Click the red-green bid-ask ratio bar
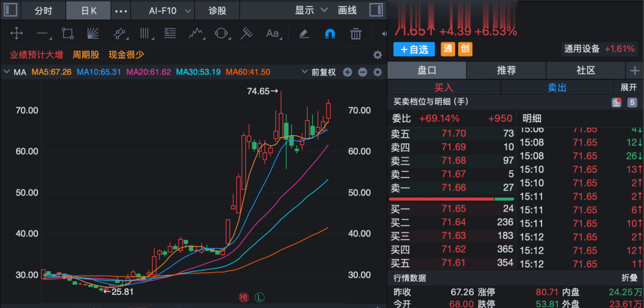Viewport: 644px width, 308px height. click(x=451, y=199)
